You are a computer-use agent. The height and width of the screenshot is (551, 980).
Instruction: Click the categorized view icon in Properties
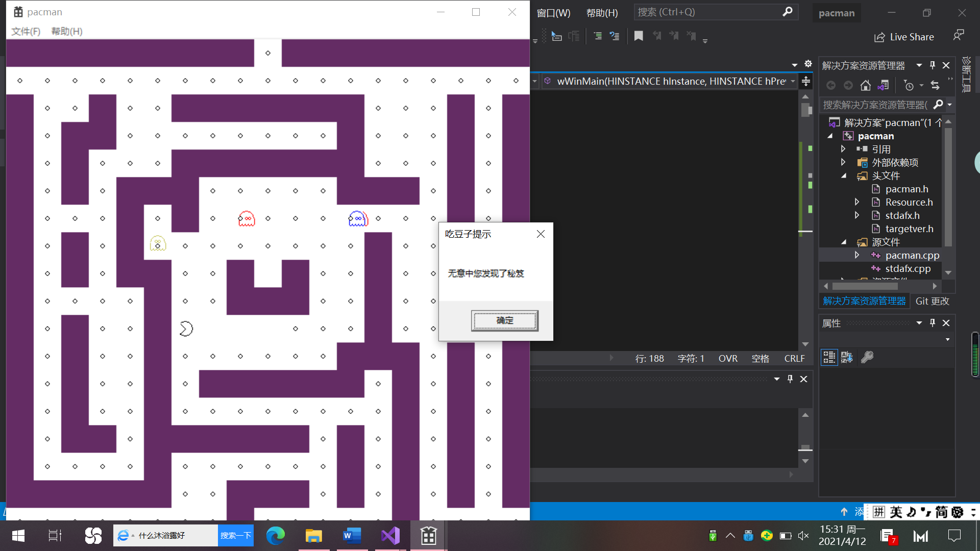click(829, 357)
